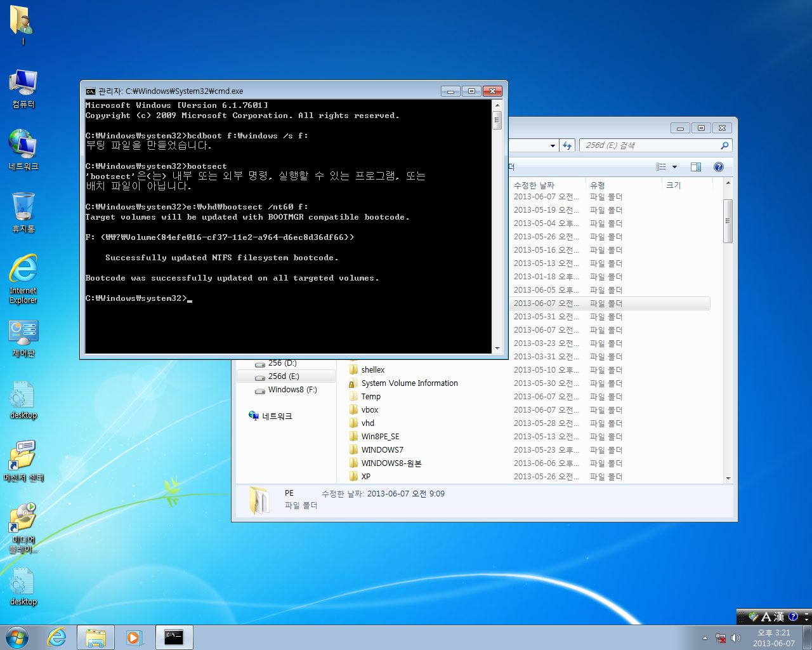Click the cmd window scrollbar down arrow
The height and width of the screenshot is (650, 812).
coord(497,348)
